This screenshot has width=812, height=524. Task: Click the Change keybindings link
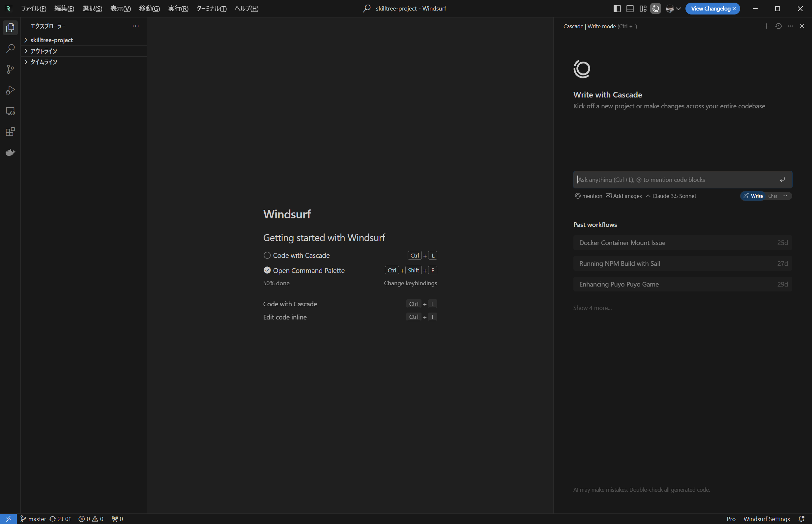(410, 283)
